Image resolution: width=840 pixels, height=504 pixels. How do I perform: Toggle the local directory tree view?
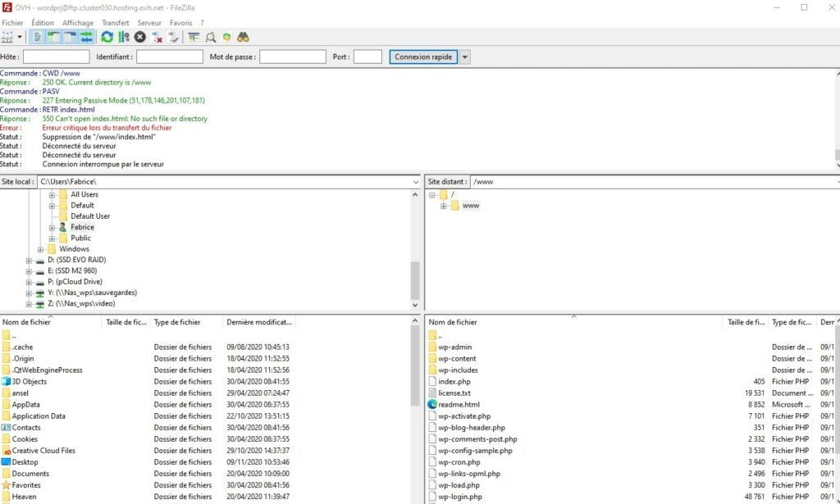[54, 37]
